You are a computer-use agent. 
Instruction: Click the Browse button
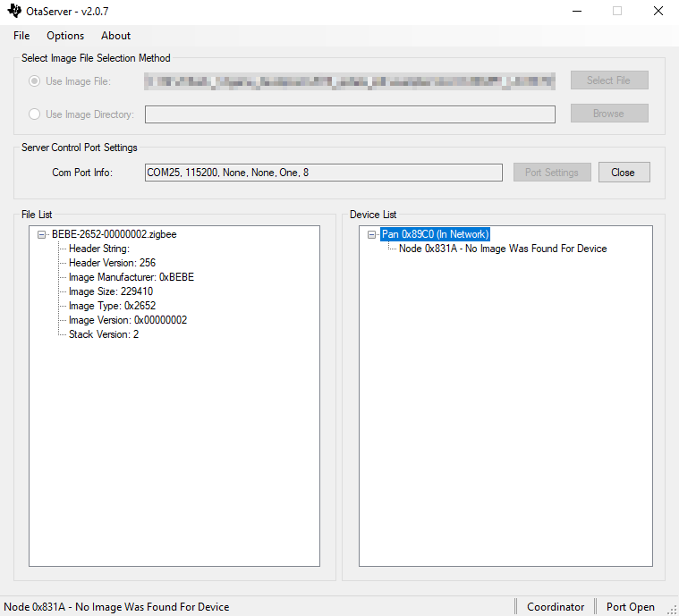click(608, 114)
